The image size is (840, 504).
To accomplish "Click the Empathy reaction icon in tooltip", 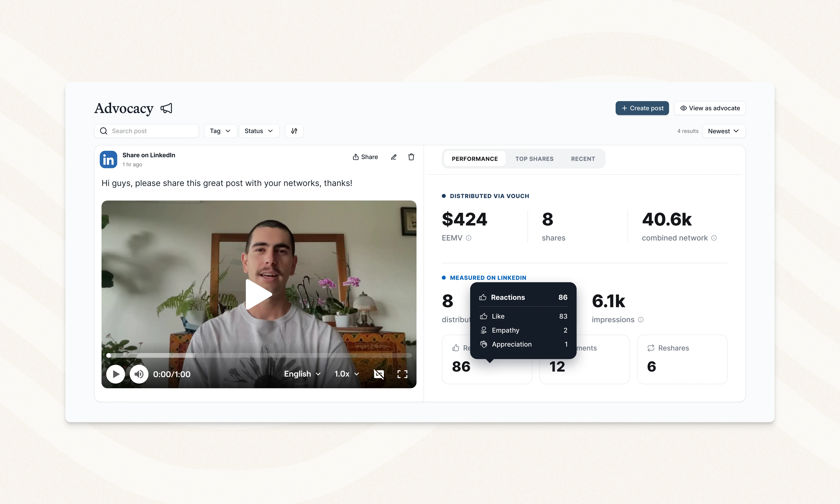I will (x=484, y=330).
